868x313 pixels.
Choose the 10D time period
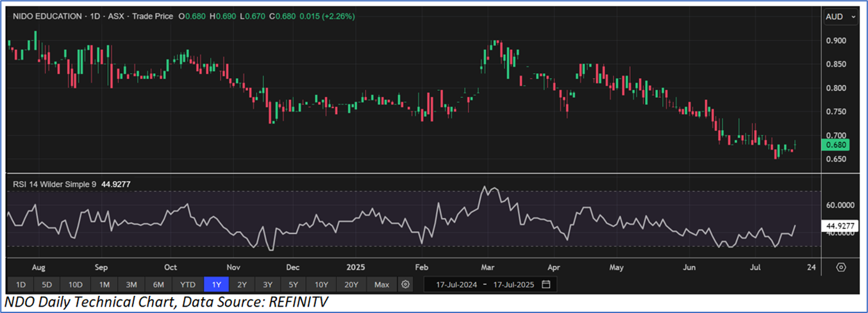tap(76, 284)
